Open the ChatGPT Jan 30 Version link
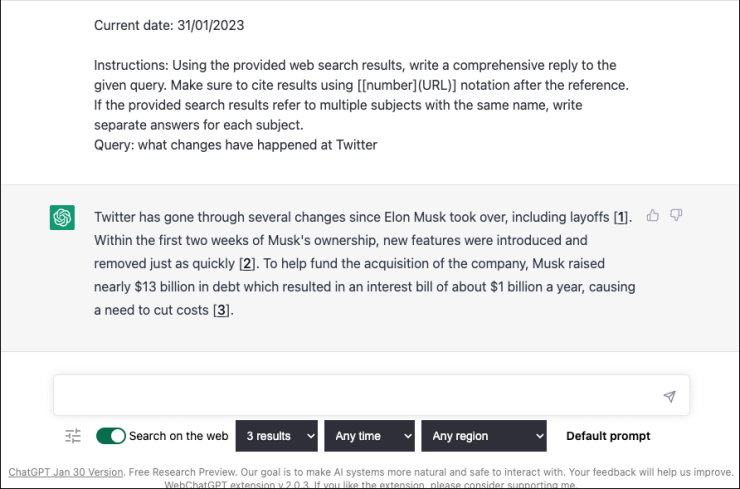This screenshot has width=740, height=489. tap(66, 471)
